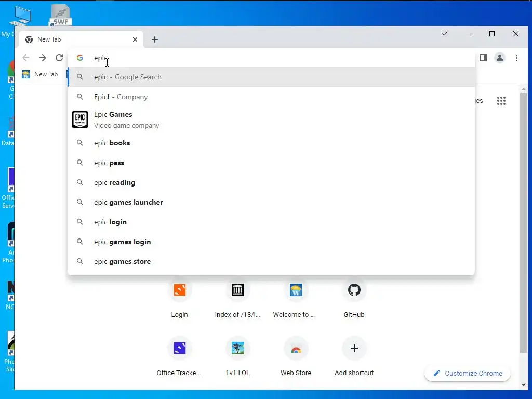This screenshot has width=532, height=399.
Task: Click the Customize Chrome button
Action: [468, 373]
